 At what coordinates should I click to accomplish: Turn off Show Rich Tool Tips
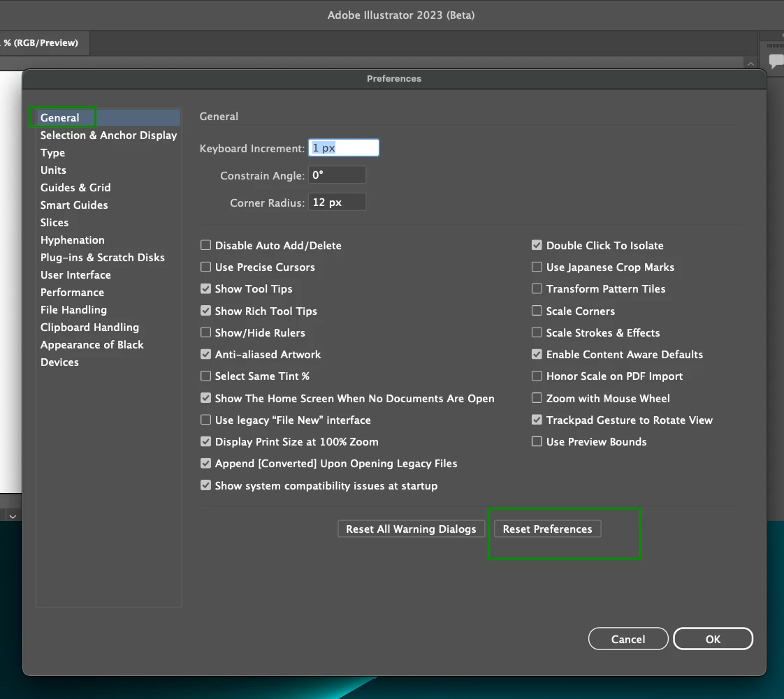[205, 310]
